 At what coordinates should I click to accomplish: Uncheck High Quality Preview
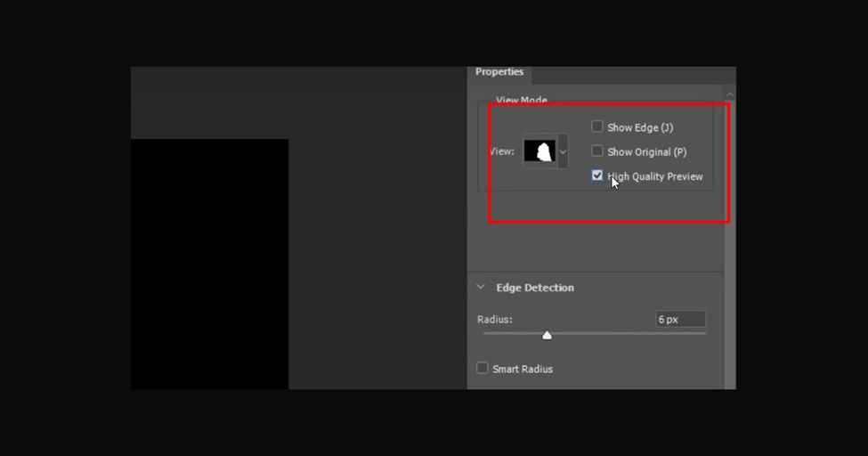tap(596, 175)
